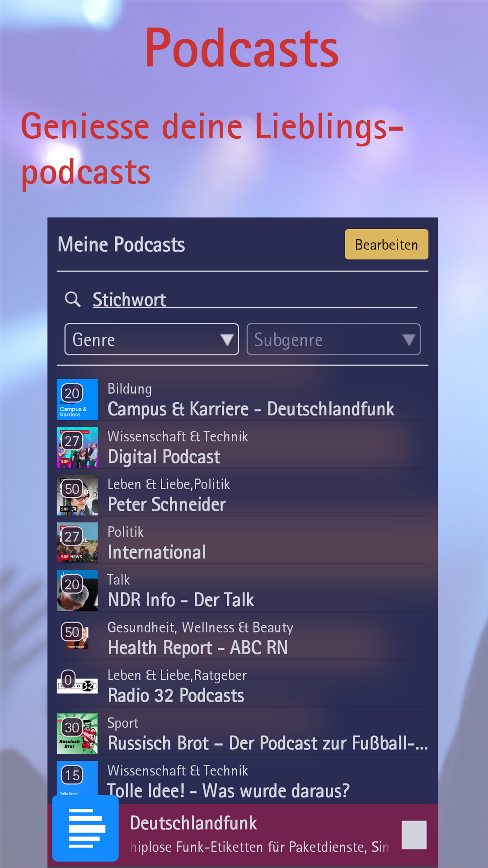488x868 pixels.
Task: Select the Peter Schneider podcast cover
Action: pos(77,495)
